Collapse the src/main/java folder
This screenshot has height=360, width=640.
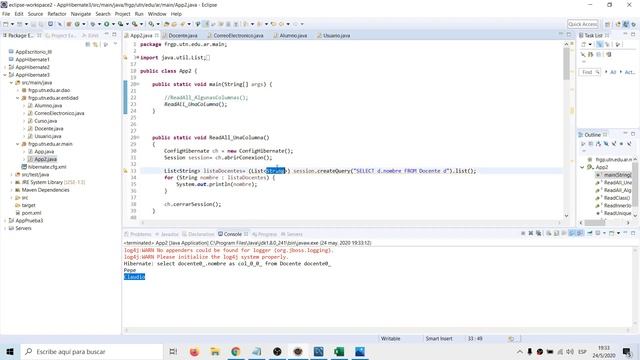pyautogui.click(x=11, y=82)
